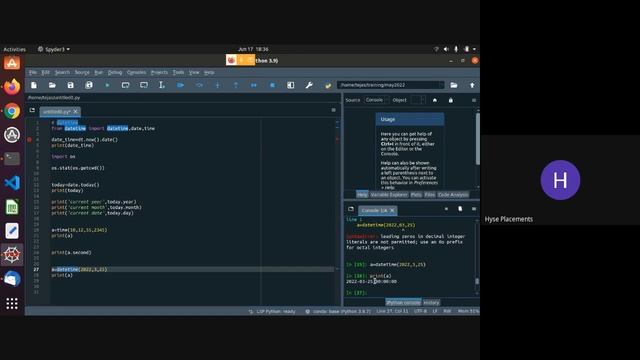The width and height of the screenshot is (640, 360).
Task: Close the Console 1/A tab
Action: 392,210
